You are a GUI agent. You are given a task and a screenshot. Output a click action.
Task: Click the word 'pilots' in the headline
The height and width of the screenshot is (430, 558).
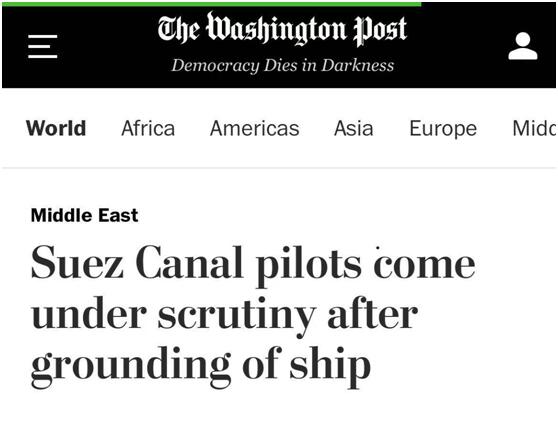[x=309, y=266]
